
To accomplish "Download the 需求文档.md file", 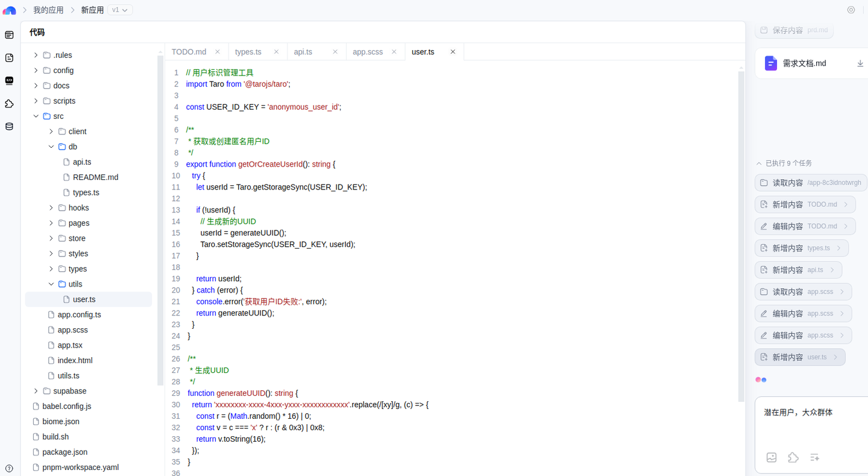I will pyautogui.click(x=860, y=63).
